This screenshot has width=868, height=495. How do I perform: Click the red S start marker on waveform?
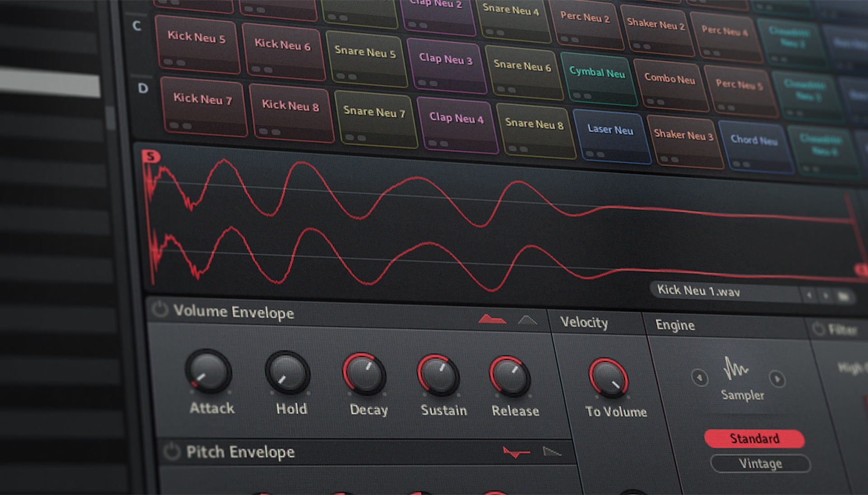click(x=151, y=157)
